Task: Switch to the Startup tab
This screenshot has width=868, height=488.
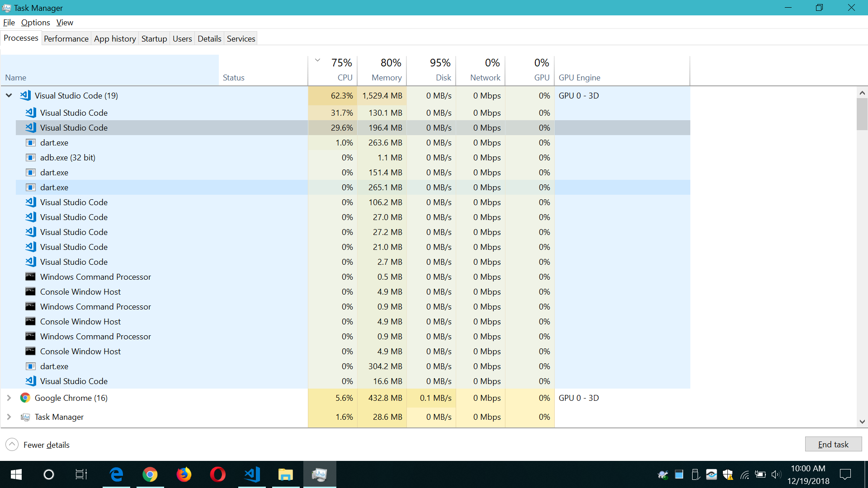Action: [x=154, y=39]
